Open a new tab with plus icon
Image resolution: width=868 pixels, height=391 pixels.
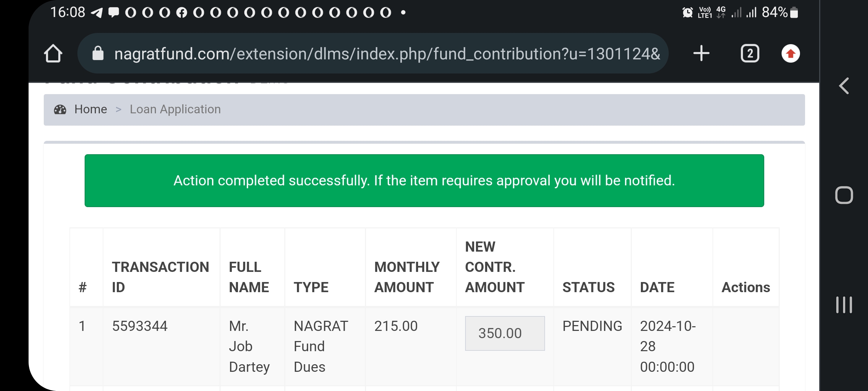701,54
